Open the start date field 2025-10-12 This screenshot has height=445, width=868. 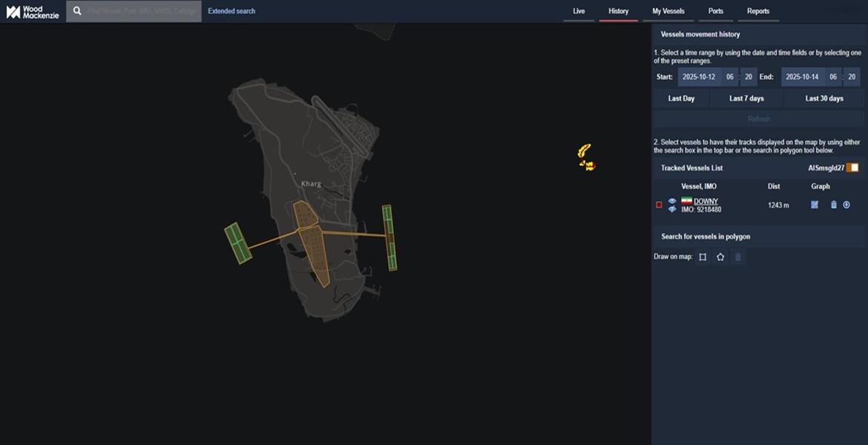pyautogui.click(x=700, y=77)
